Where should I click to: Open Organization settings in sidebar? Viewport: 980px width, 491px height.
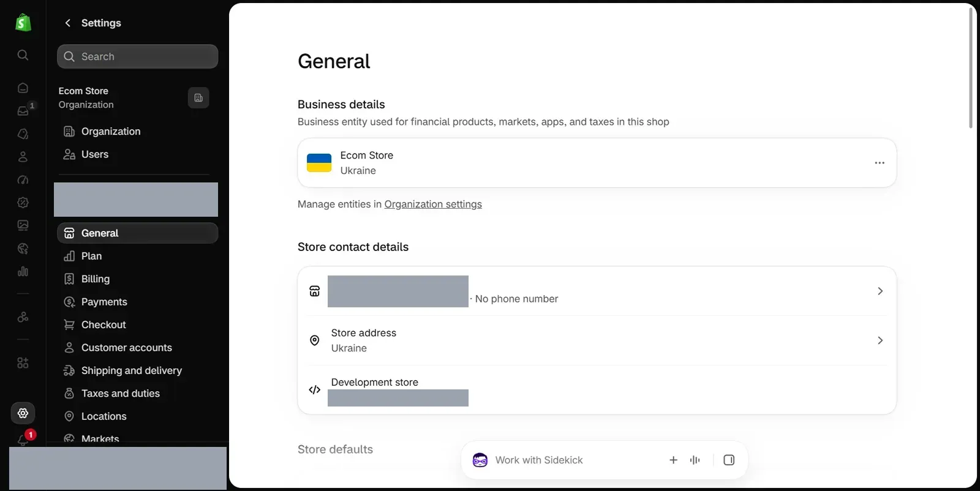138,132
